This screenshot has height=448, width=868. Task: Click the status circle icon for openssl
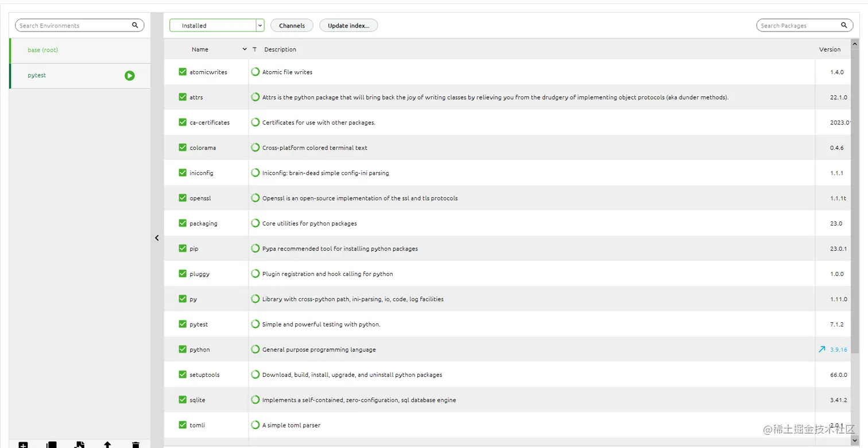tap(255, 198)
